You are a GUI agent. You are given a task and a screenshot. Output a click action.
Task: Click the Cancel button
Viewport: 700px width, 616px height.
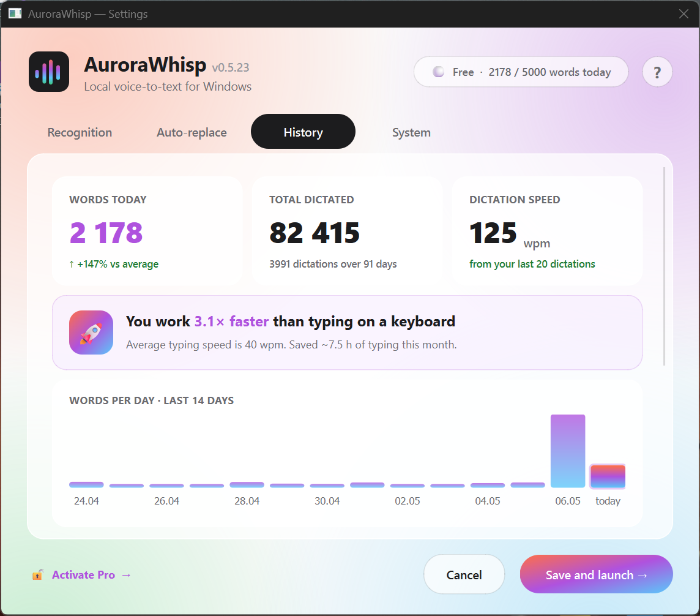point(464,574)
